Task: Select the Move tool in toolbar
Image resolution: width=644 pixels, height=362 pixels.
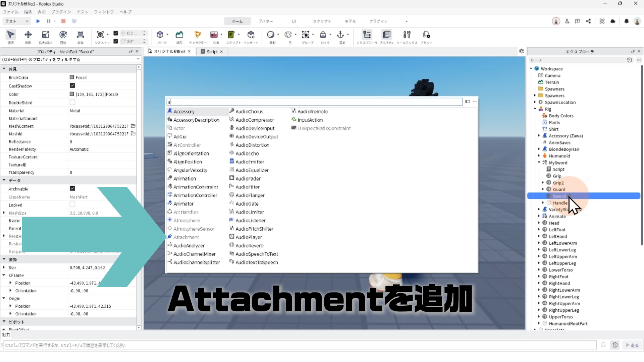Action: tap(28, 35)
